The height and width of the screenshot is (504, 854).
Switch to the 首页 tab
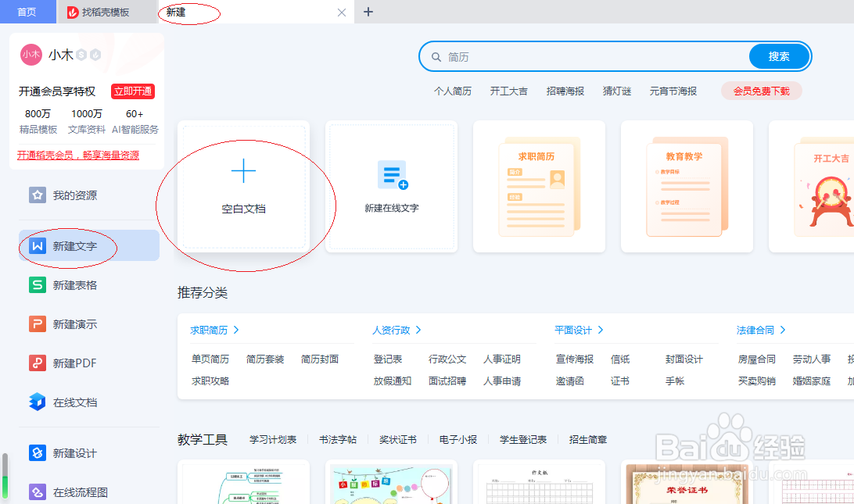27,12
